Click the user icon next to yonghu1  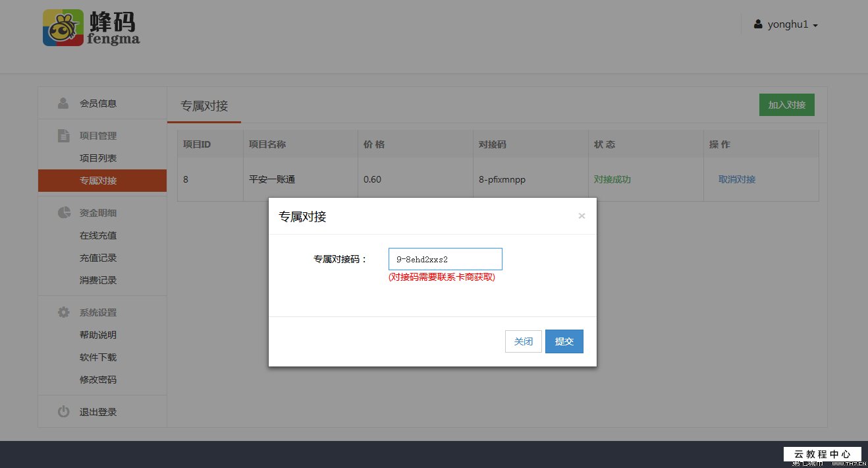coord(758,24)
